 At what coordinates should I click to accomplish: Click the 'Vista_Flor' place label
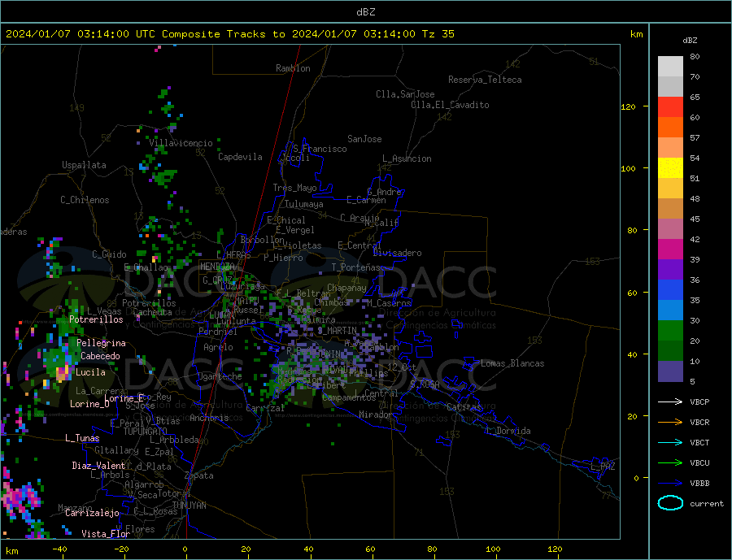[106, 534]
